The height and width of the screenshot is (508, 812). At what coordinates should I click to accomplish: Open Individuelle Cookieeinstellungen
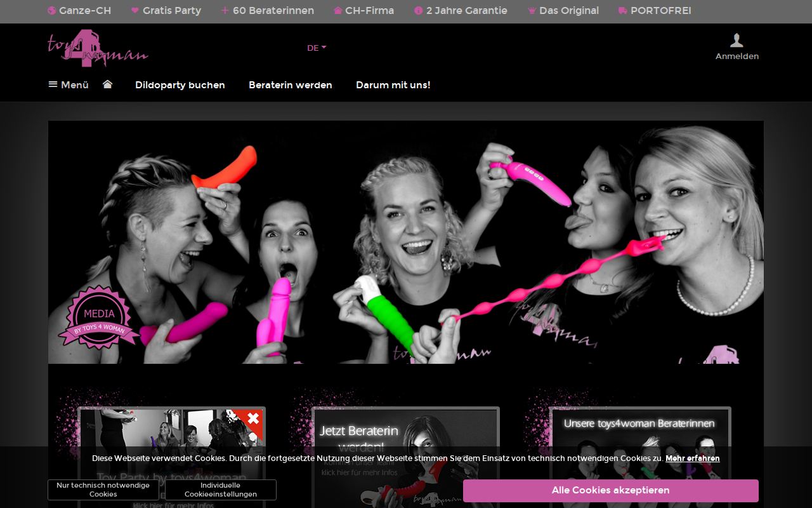221,490
